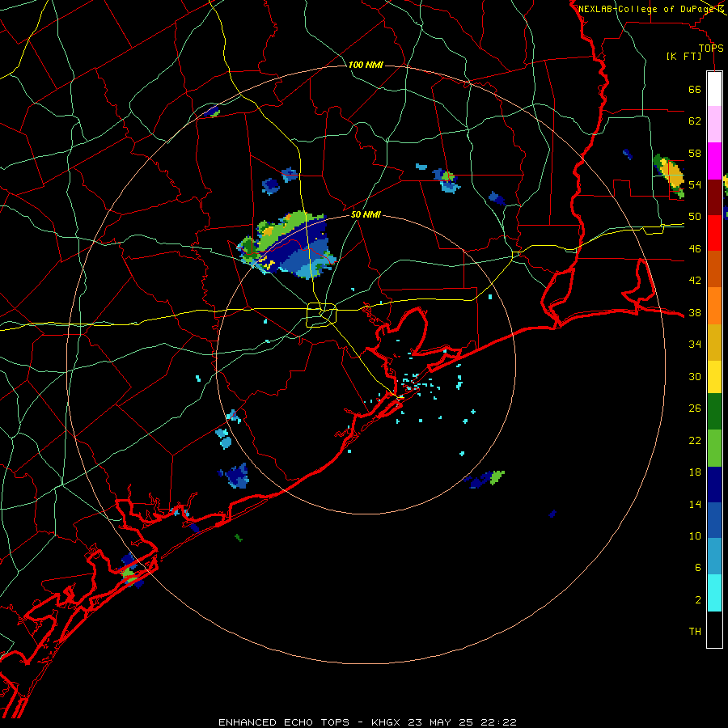Click legend value "50"
Image resolution: width=728 pixels, height=728 pixels.
(x=695, y=217)
